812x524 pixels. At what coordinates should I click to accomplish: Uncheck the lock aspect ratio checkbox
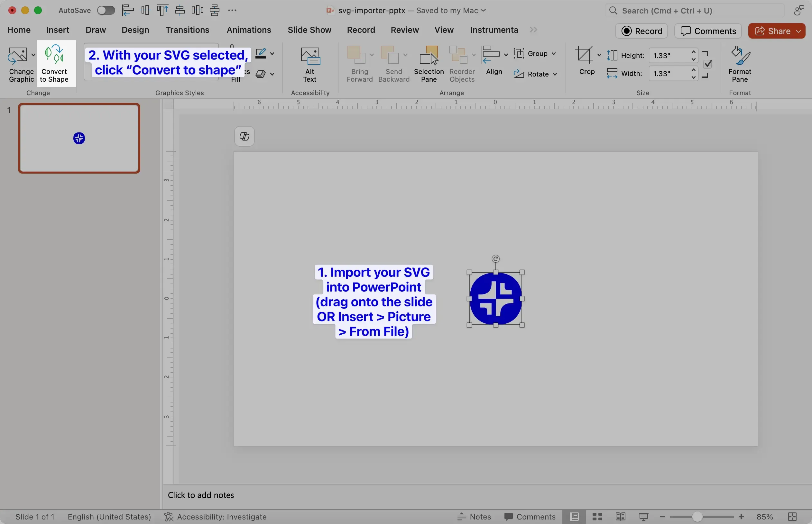(x=708, y=64)
